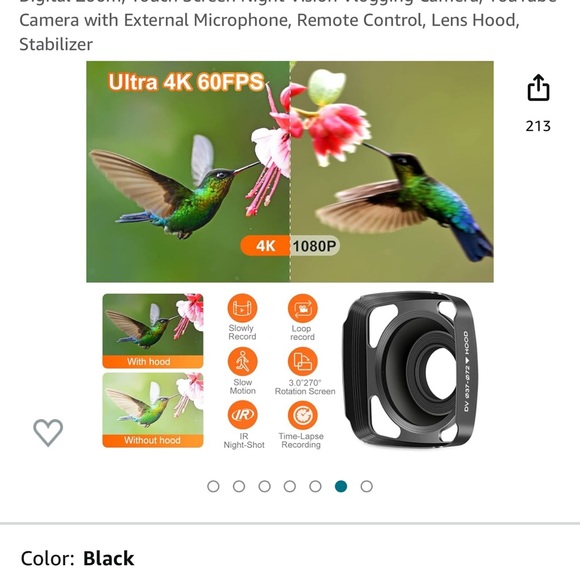Image resolution: width=580 pixels, height=580 pixels.
Task: Go to fifth image carousel dot
Action: [315, 486]
